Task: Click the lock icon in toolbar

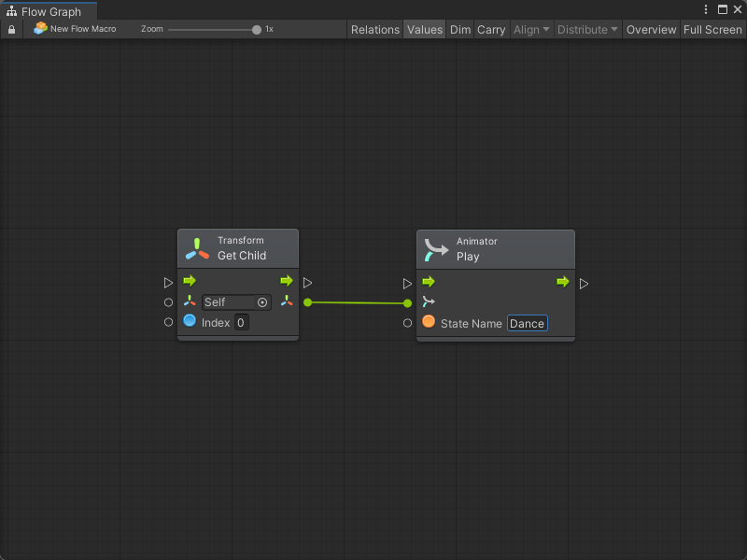Action: coord(11,30)
